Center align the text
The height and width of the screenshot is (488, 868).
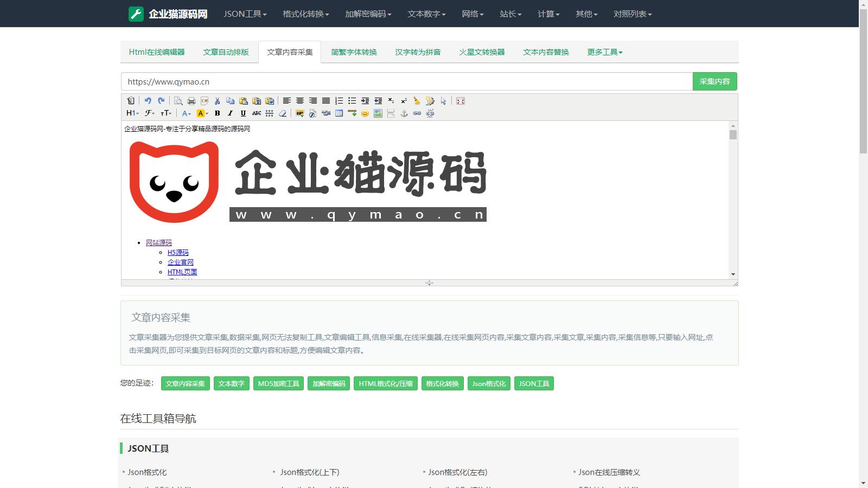click(x=300, y=101)
